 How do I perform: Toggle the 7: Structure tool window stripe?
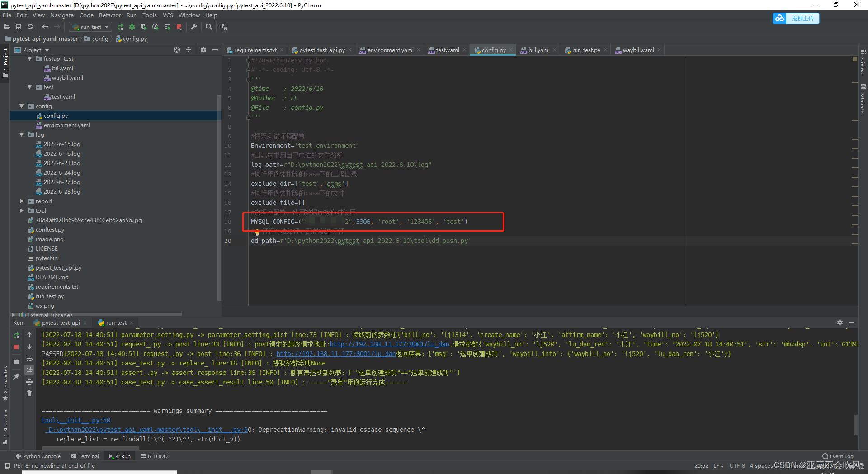(x=5, y=427)
